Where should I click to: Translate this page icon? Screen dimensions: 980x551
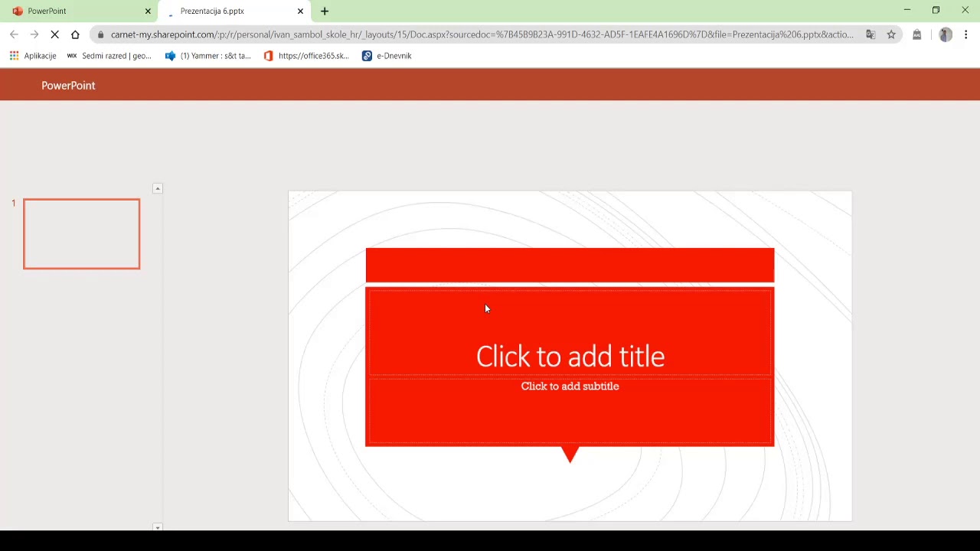[x=871, y=34]
